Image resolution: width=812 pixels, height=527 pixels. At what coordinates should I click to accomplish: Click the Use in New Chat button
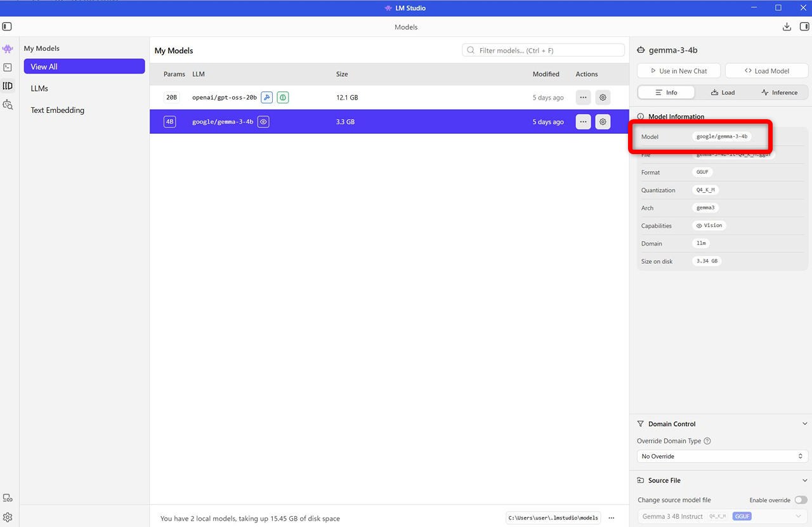point(679,71)
